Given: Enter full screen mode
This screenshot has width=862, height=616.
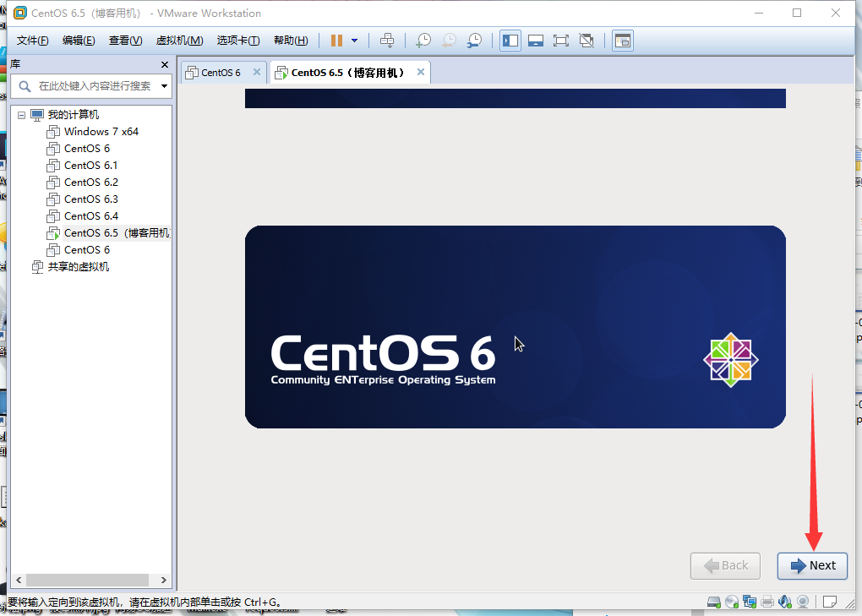Looking at the screenshot, I should click(561, 40).
